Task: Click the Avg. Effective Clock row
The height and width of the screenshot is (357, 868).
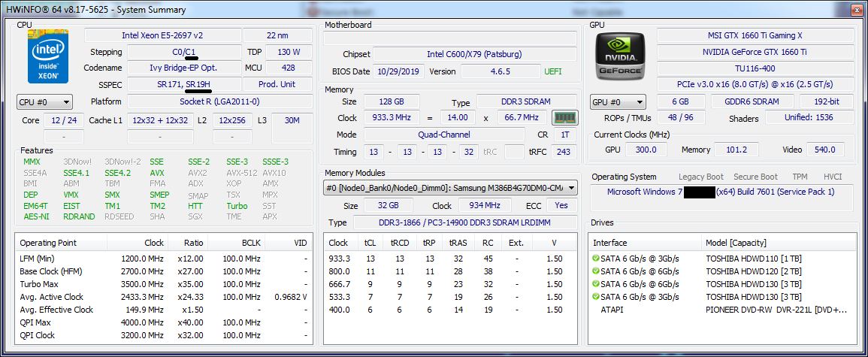Action: tap(164, 310)
